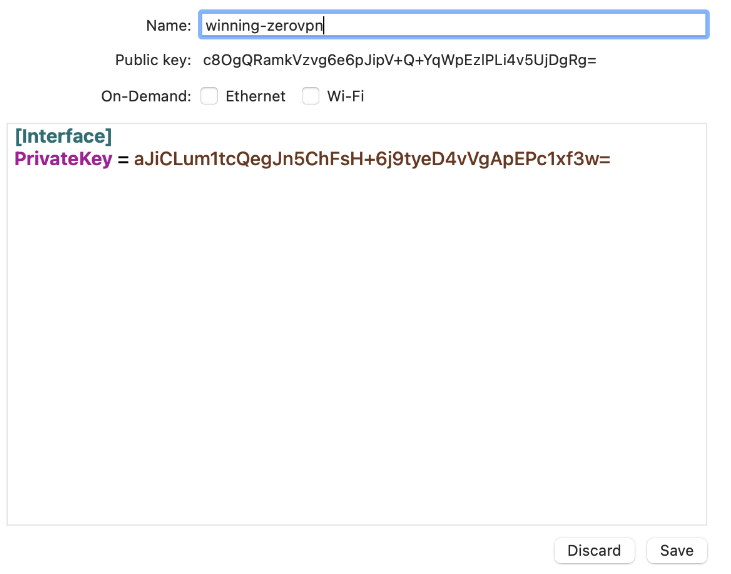Discard the tunnel configuration changes
Viewport: 731px width, 574px height.
click(594, 551)
